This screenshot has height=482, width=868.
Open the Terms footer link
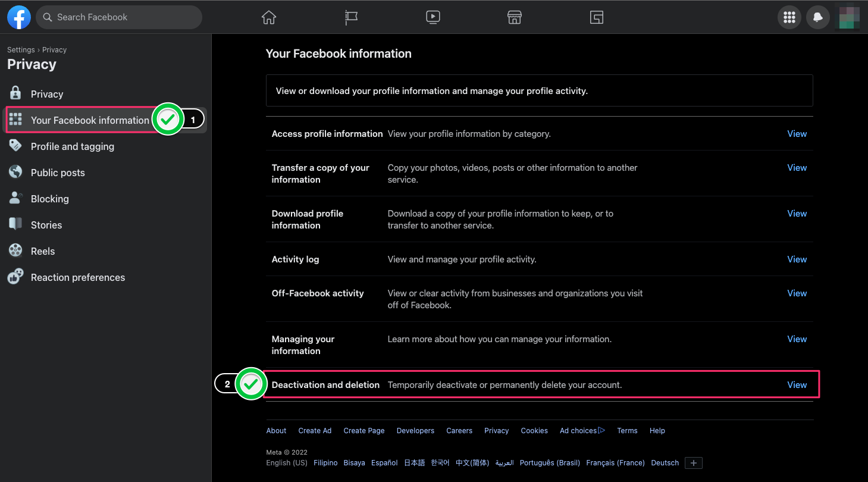coord(627,431)
